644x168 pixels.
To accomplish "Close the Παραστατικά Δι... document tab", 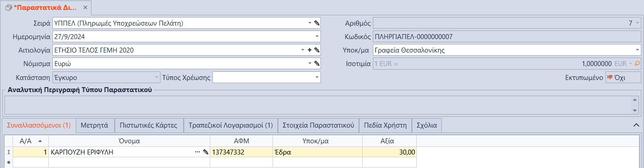I will 86,8.
